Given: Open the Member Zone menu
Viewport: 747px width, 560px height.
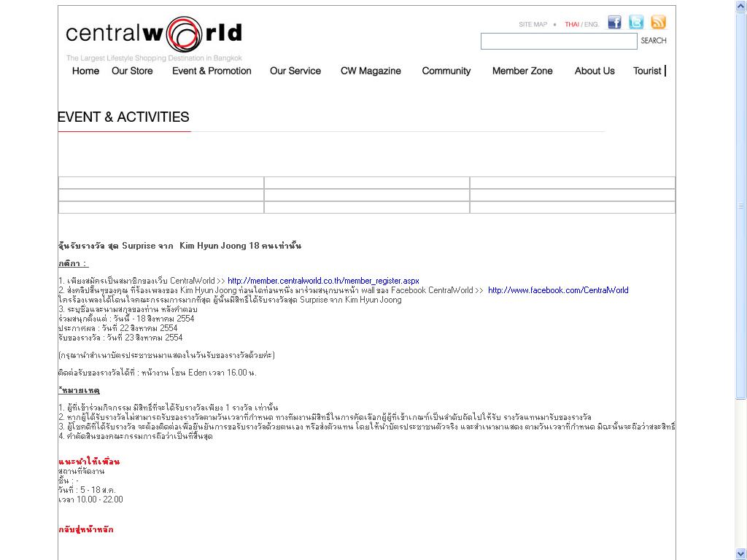Looking at the screenshot, I should 522,71.
